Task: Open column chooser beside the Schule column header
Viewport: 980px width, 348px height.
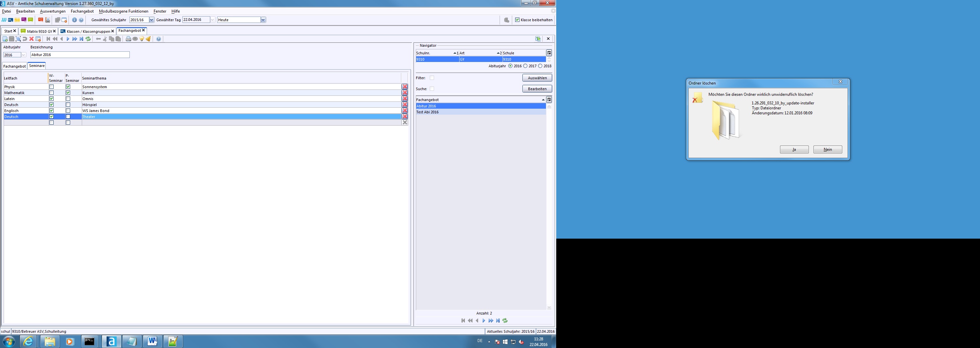Action: coord(549,53)
